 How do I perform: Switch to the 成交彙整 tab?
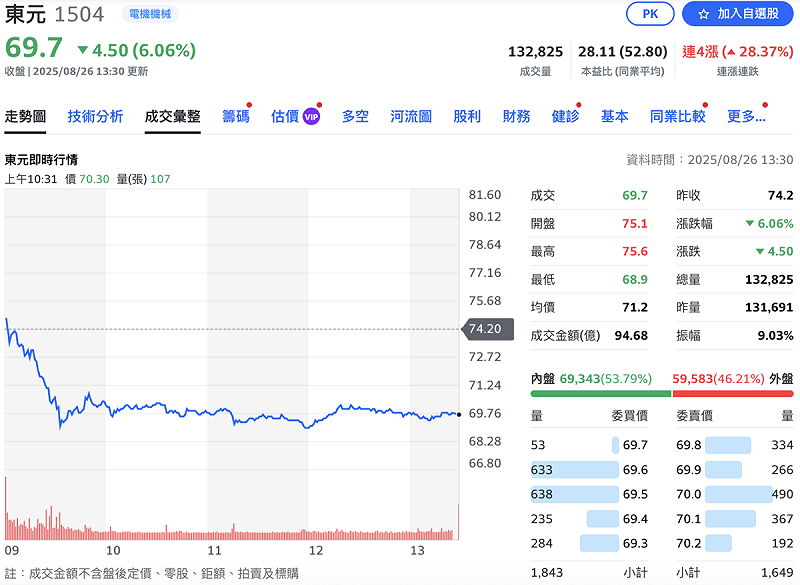pos(172,117)
